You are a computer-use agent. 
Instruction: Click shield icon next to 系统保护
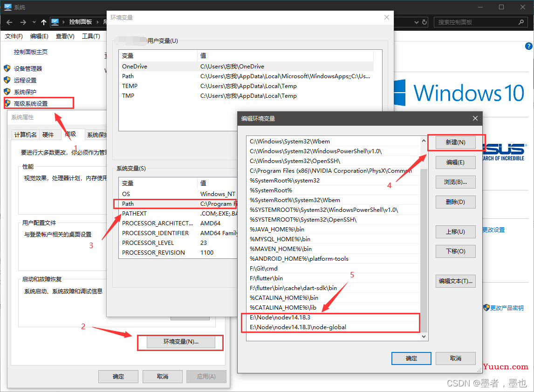tap(7, 92)
